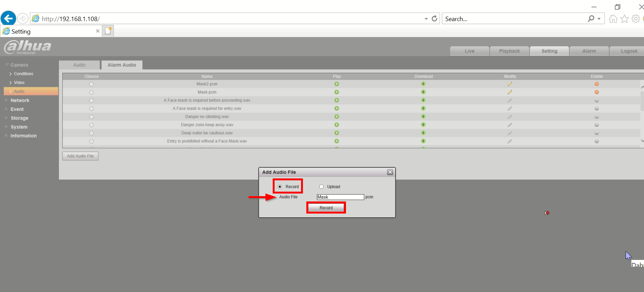The image size is (644, 292).
Task: Expand the Event section
Action: 17,109
